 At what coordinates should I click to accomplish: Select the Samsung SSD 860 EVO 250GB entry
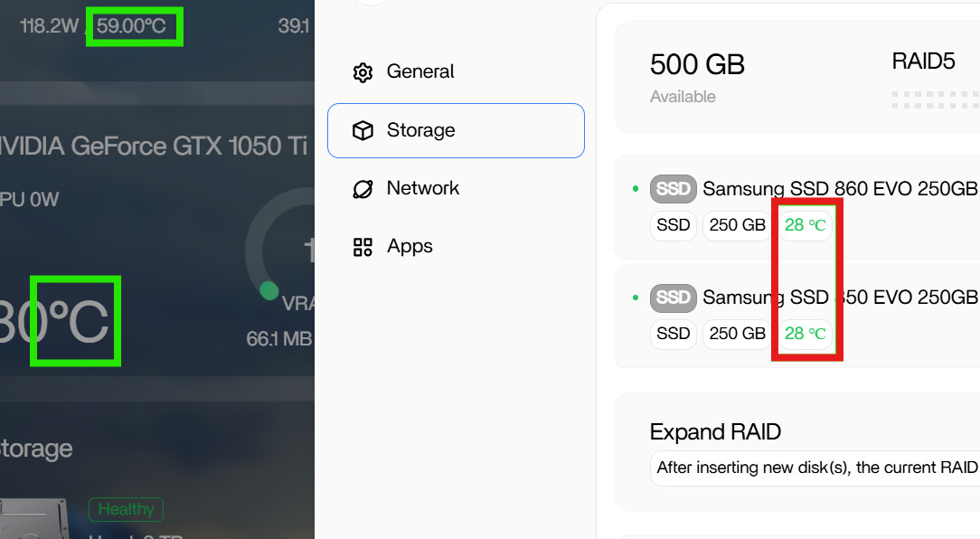point(840,189)
